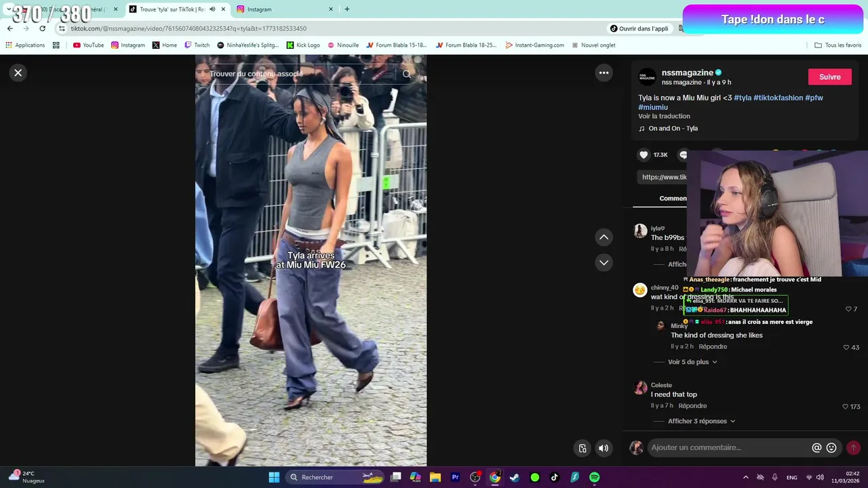Expand 'Afficher 3 réponses' under Celeste

(701, 421)
